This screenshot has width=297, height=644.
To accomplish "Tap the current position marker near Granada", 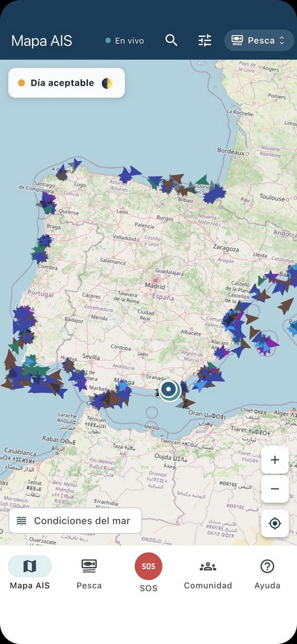I will [x=169, y=389].
